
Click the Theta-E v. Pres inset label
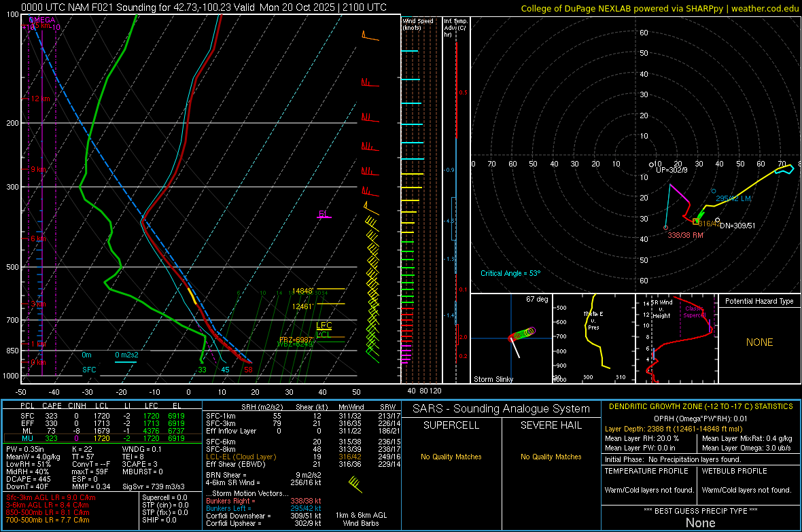[x=593, y=321]
